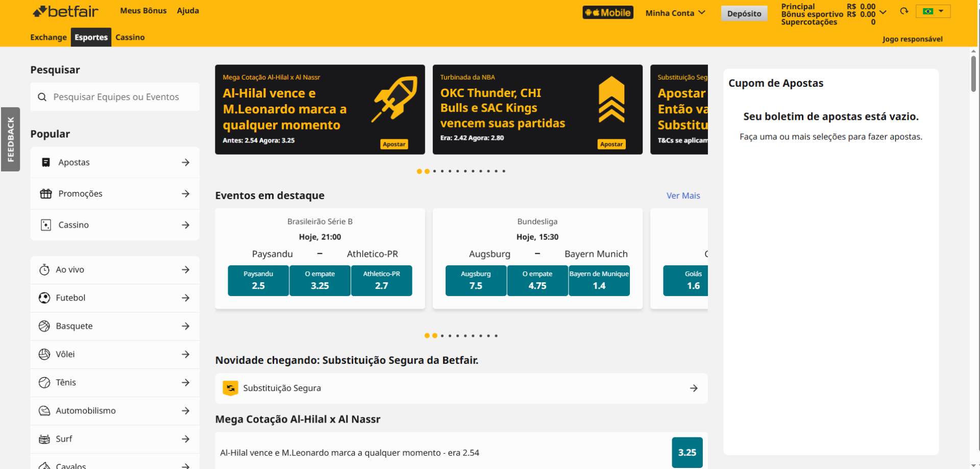Click the page vertical scrollbar
The width and height of the screenshot is (980, 469).
click(973, 74)
